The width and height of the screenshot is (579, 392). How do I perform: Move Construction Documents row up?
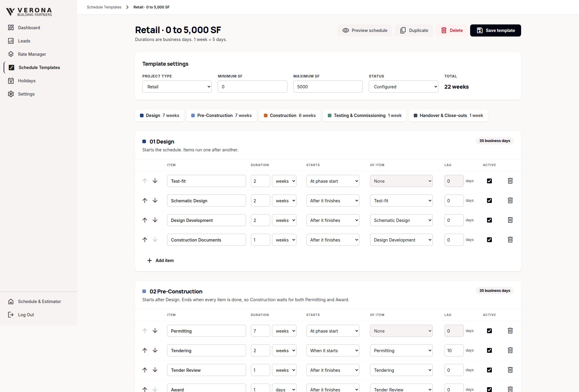pos(145,240)
